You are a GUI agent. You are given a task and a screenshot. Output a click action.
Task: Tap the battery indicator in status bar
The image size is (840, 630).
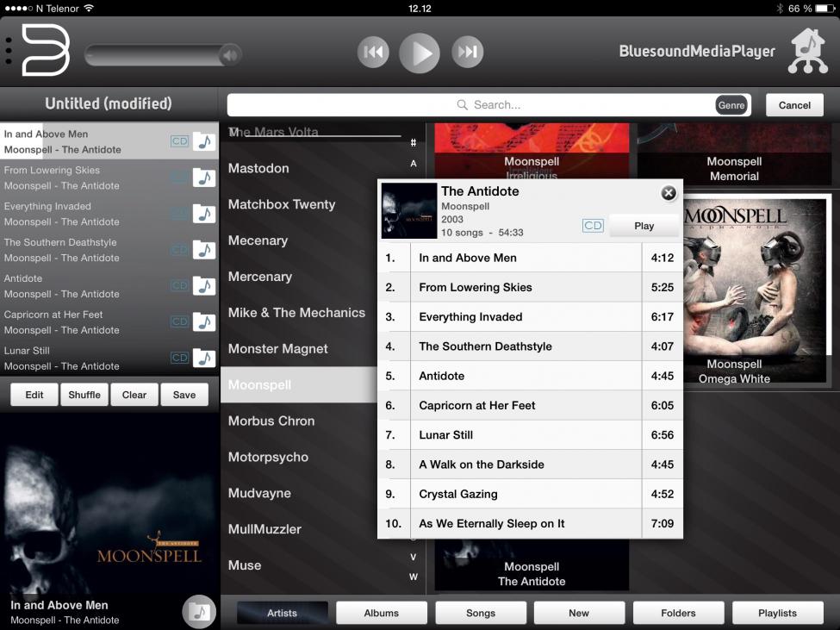pos(824,9)
